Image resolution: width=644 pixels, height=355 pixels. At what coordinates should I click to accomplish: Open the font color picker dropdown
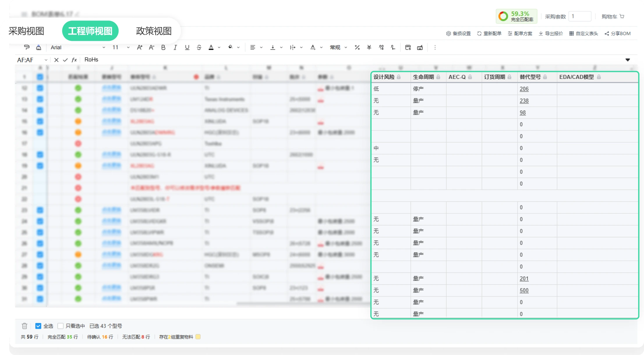(219, 47)
